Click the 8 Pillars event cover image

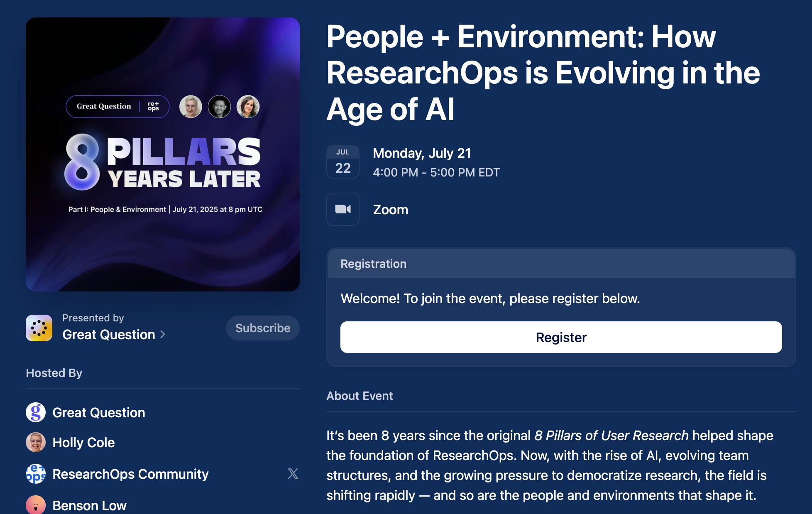click(x=163, y=154)
